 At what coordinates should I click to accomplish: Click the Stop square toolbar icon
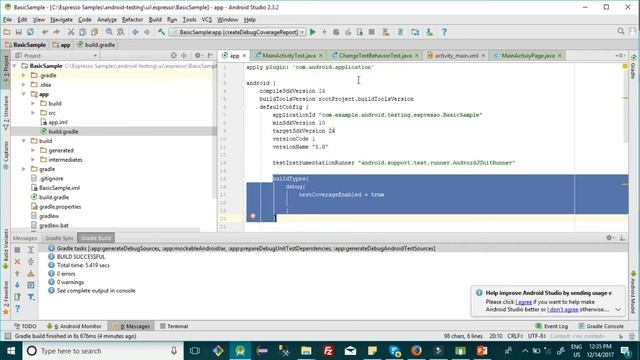[371, 32]
